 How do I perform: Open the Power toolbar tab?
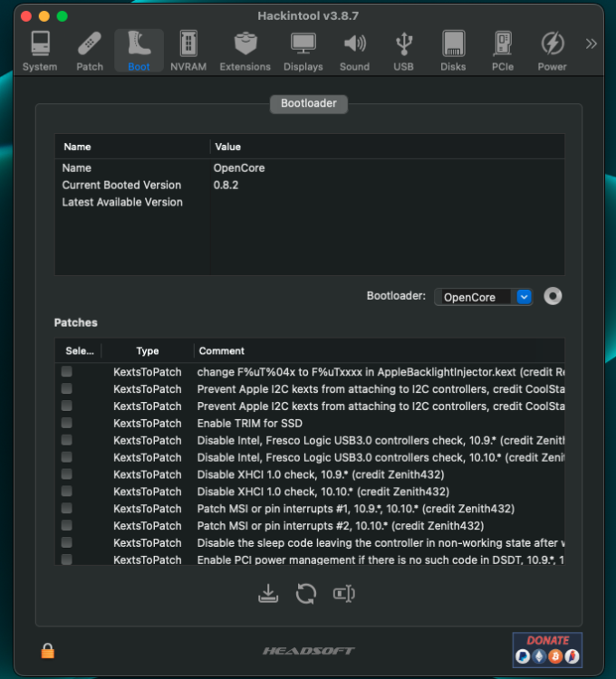pyautogui.click(x=553, y=51)
